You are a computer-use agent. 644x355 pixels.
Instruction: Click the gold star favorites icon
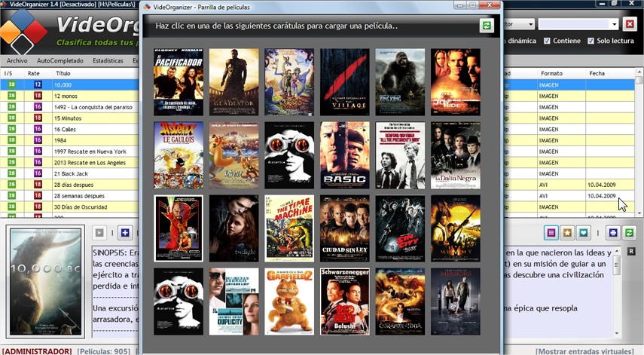[567, 233]
